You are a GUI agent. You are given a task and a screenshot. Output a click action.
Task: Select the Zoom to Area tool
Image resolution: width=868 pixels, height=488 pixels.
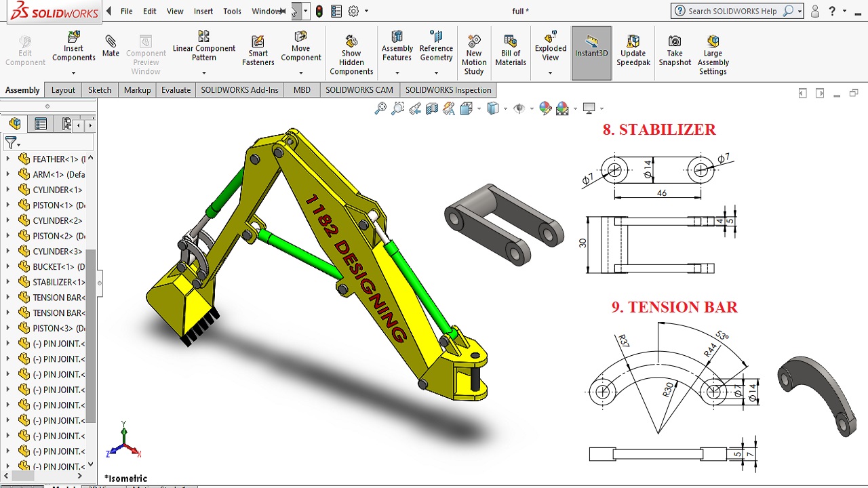[x=397, y=108]
